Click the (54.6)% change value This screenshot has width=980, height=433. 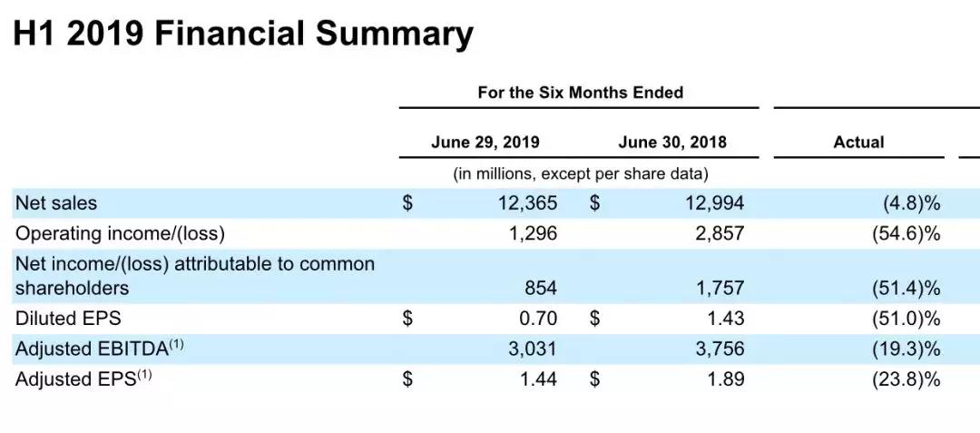(906, 233)
